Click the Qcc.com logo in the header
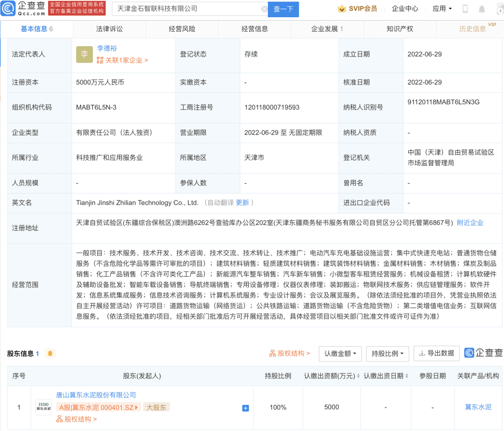 point(24,8)
